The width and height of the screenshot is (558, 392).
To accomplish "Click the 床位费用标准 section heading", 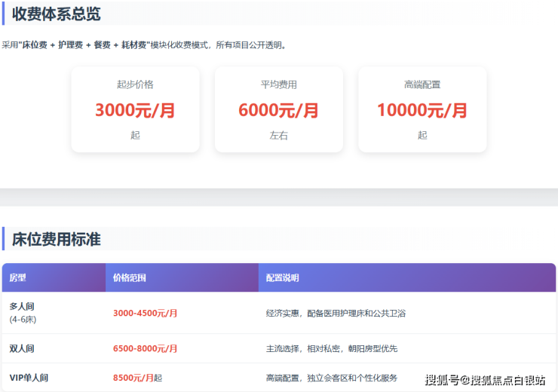I will (x=57, y=240).
